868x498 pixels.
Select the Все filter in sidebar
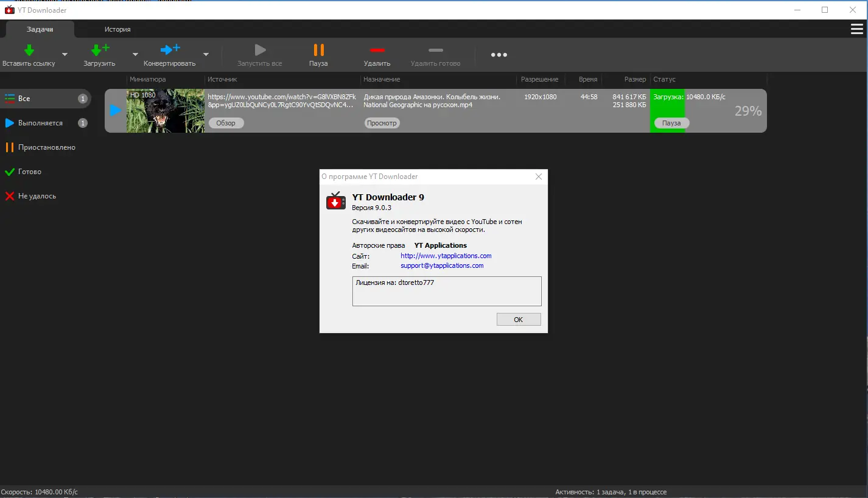tap(46, 98)
